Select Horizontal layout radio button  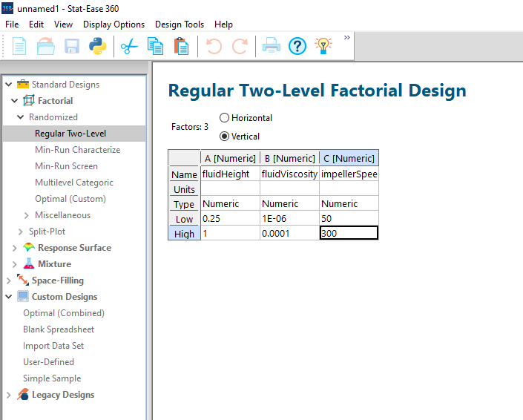[224, 118]
